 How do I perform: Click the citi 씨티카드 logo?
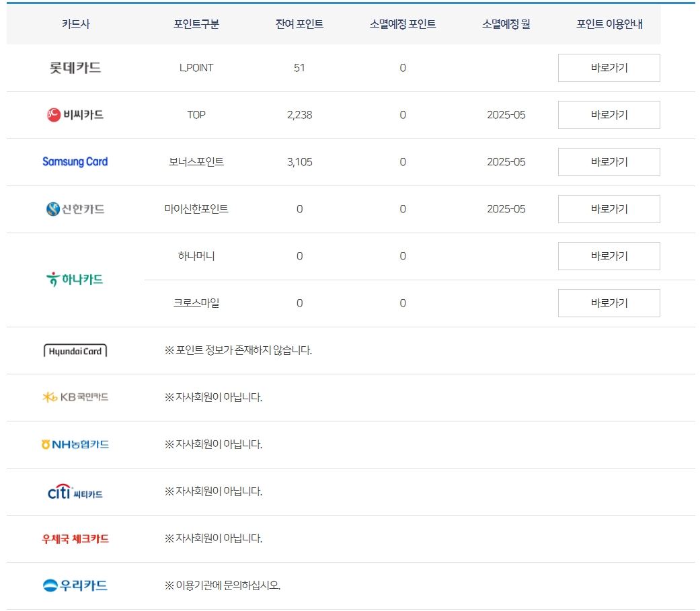tap(75, 492)
